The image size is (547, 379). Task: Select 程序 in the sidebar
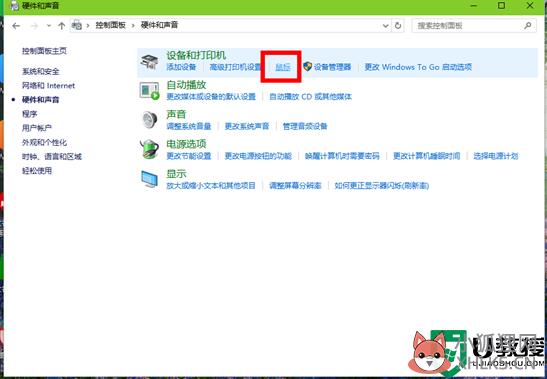point(30,114)
